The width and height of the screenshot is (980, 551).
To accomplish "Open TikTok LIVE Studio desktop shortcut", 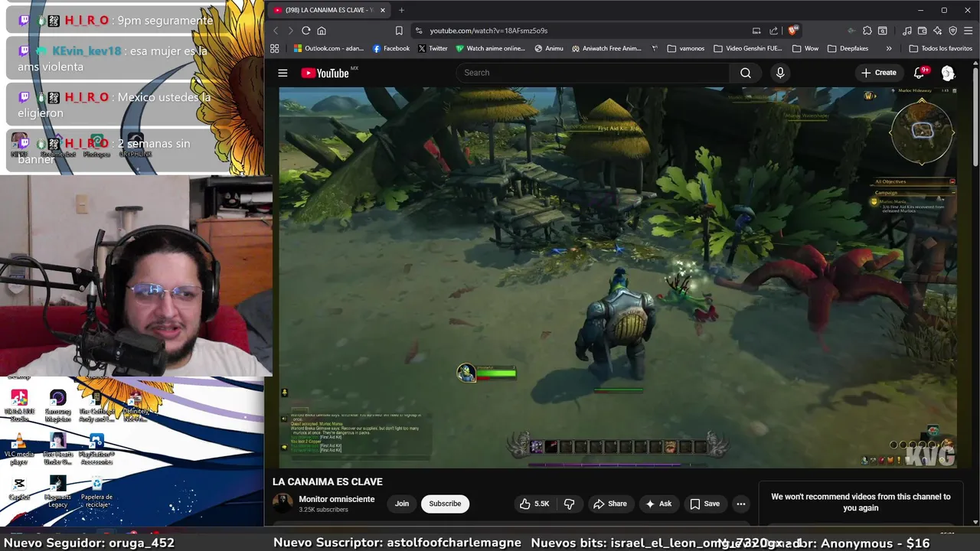I will tap(19, 406).
